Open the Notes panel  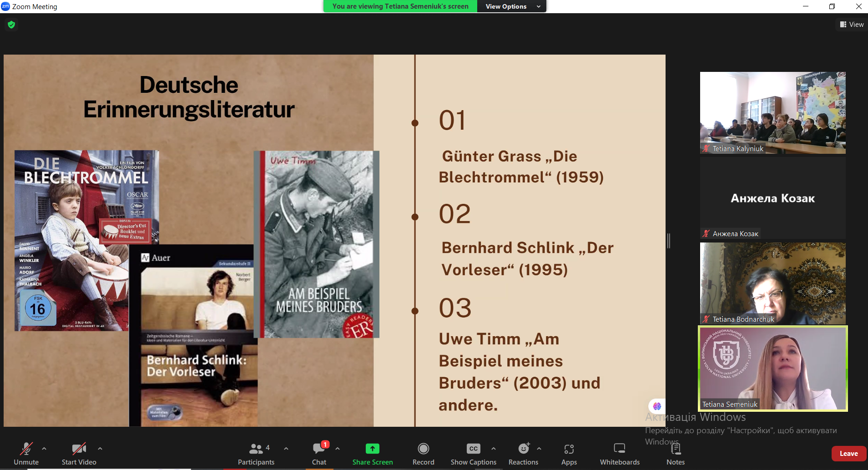coord(676,454)
